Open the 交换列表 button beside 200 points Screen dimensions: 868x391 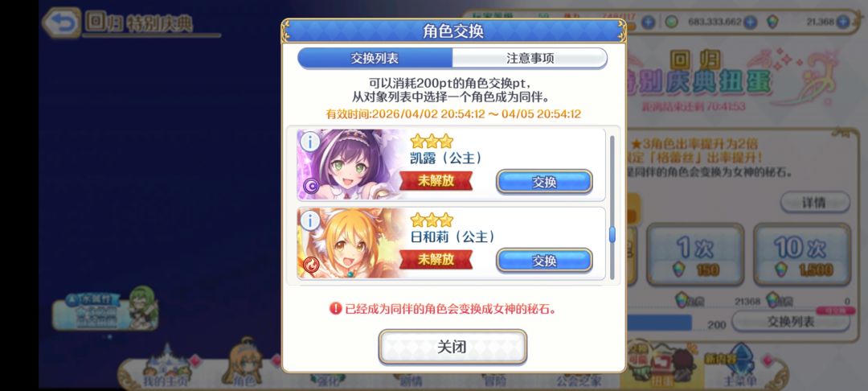791,322
